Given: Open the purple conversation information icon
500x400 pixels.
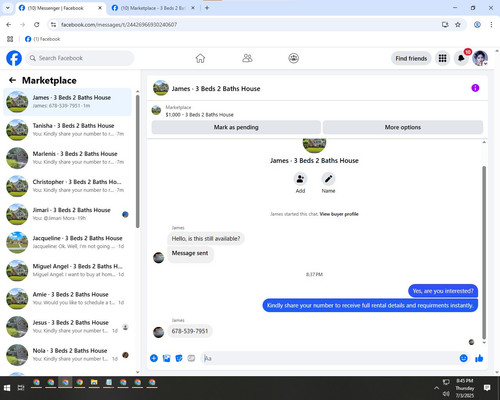Looking at the screenshot, I should point(475,88).
